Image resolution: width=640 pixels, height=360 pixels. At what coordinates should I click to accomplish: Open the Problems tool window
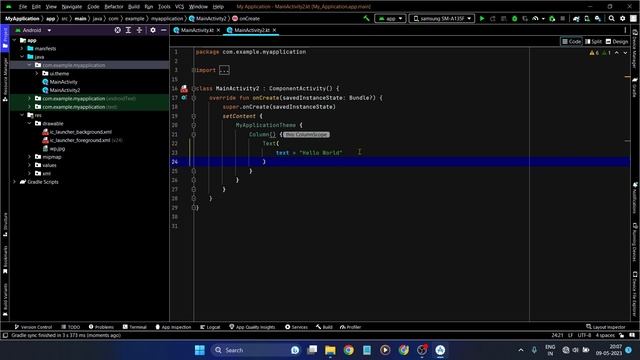(101, 327)
